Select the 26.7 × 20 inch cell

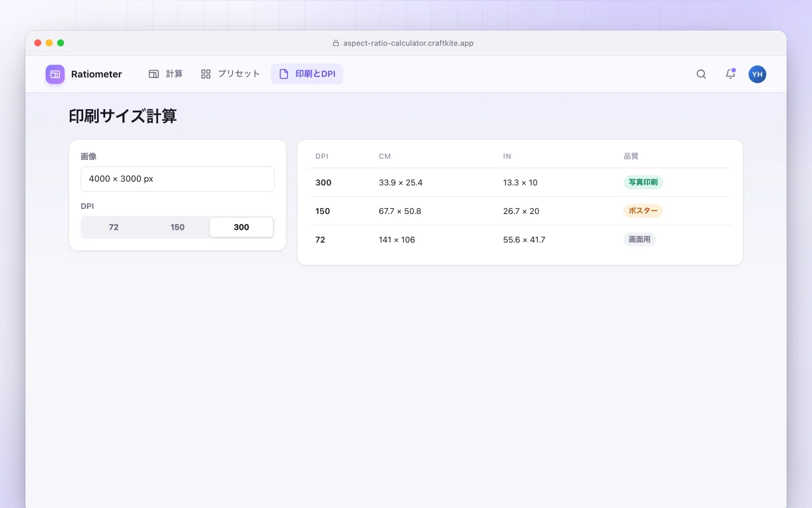click(521, 211)
